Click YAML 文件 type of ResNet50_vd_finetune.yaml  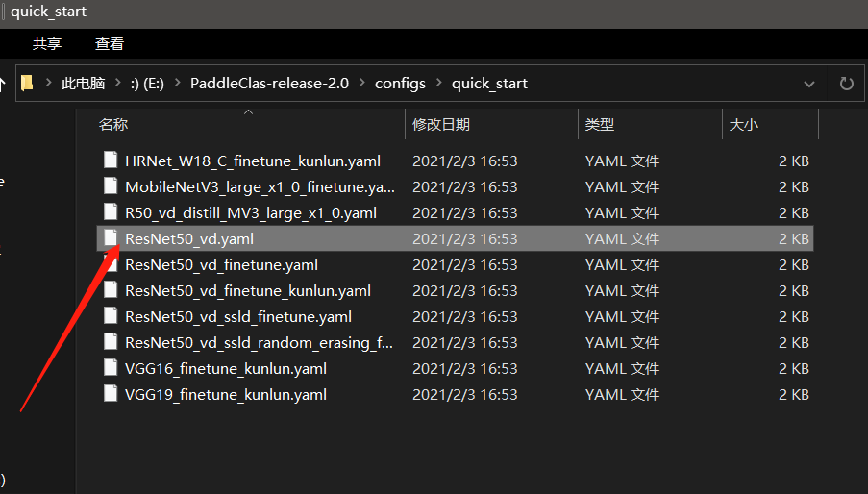(x=622, y=265)
